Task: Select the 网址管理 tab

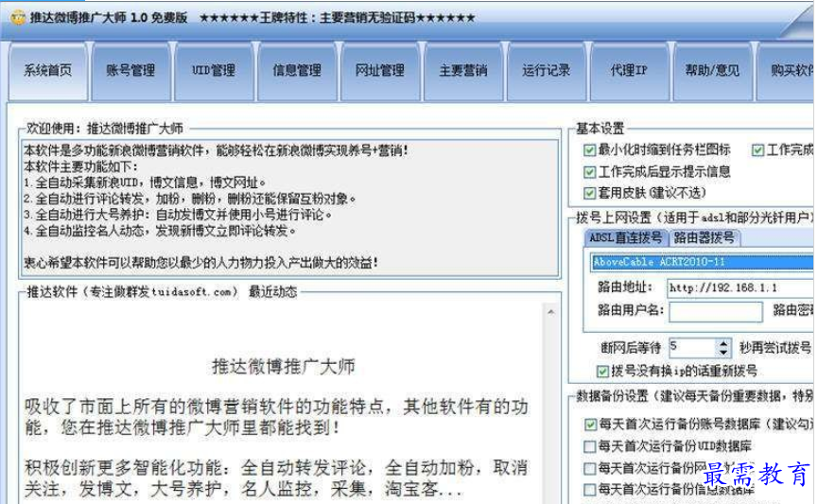Action: [380, 71]
